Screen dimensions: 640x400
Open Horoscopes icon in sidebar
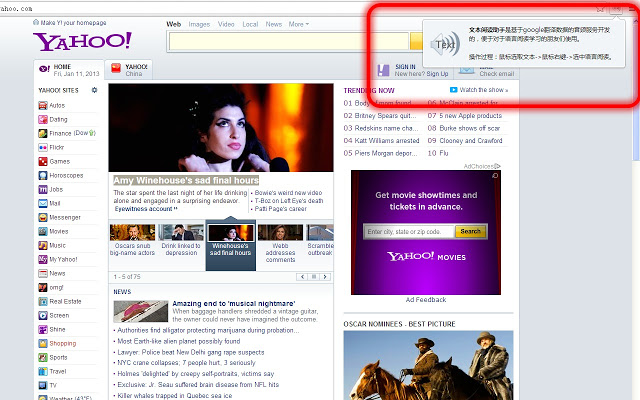pos(43,176)
